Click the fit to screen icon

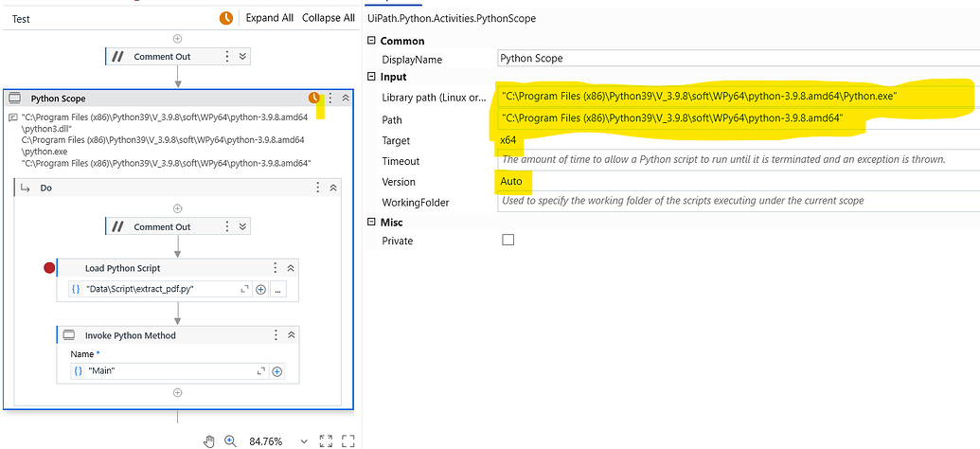point(326,440)
